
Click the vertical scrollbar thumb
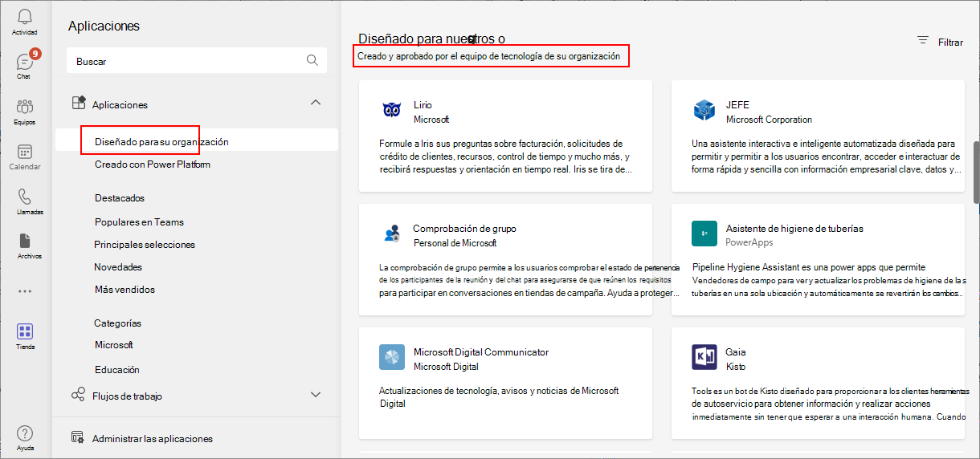coord(977,173)
